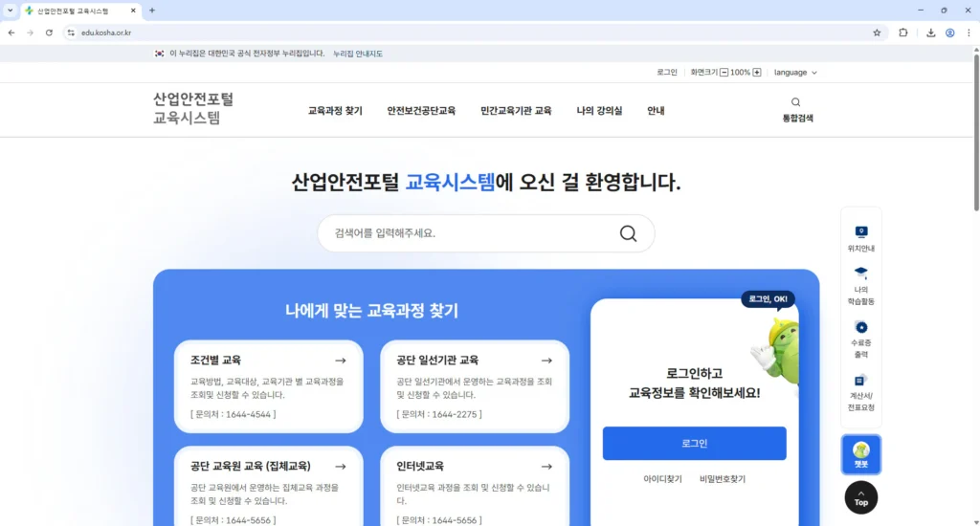Open 교육과정 찾기 menu
Viewport: 980px width, 526px height.
(335, 111)
